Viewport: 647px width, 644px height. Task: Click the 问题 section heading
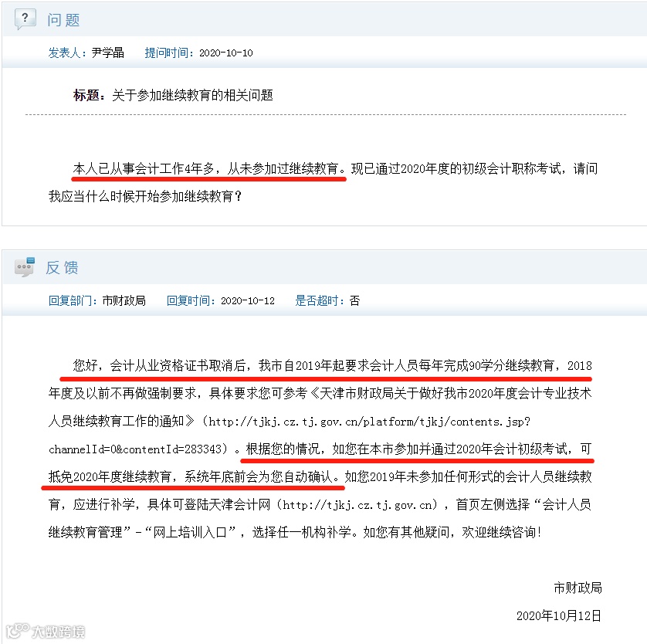[x=63, y=20]
